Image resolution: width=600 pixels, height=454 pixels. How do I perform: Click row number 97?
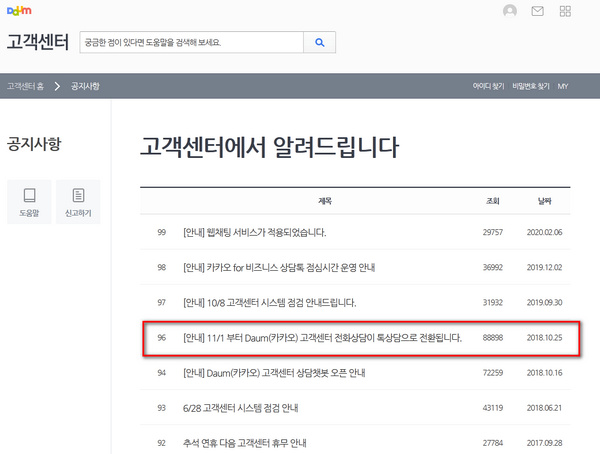[161, 302]
